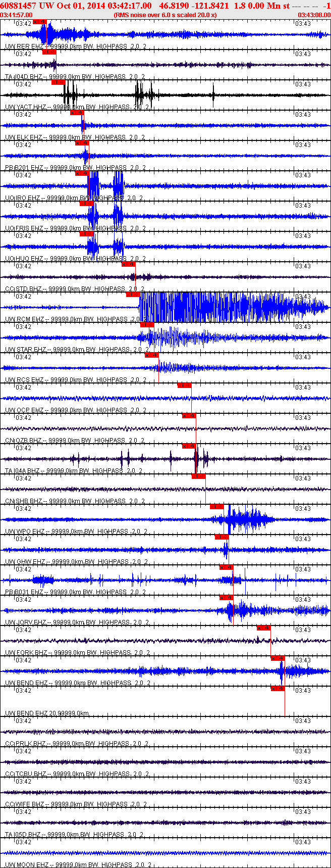Viewport: 331px width, 868px height.
Task: Select the UW WPO EHZ station label
Action: (76, 531)
